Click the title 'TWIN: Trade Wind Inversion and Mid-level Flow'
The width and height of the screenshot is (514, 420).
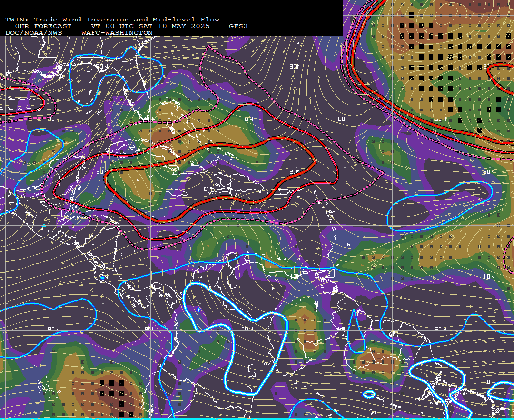[112, 20]
